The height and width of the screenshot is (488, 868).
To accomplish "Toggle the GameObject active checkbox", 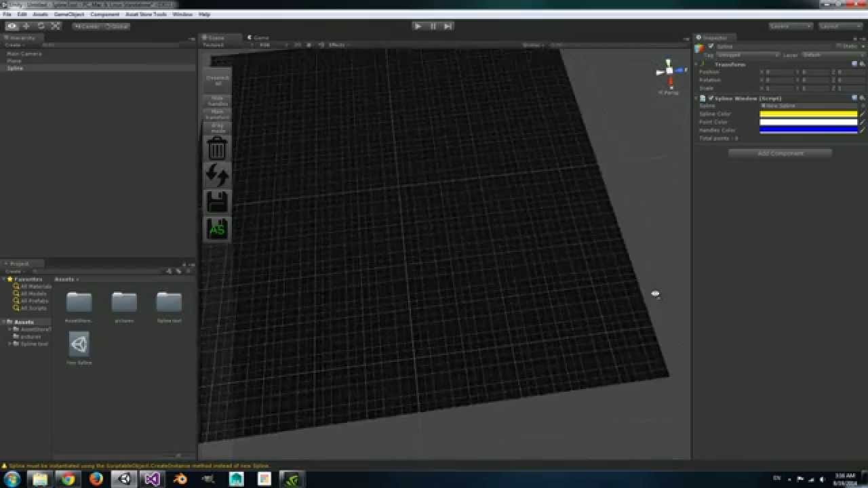I will click(x=711, y=47).
